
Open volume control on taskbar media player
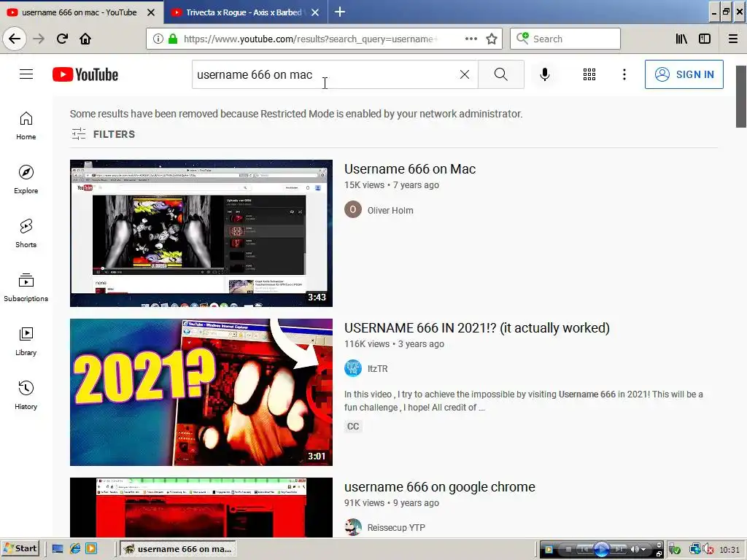click(x=638, y=550)
